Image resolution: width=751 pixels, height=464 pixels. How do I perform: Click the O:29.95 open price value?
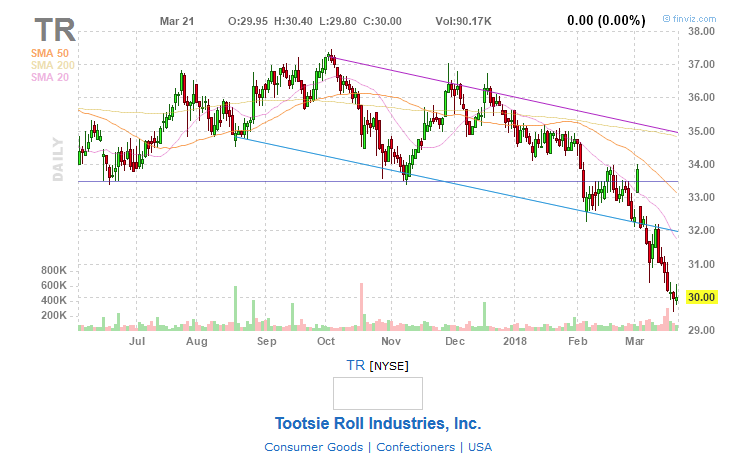pyautogui.click(x=248, y=21)
